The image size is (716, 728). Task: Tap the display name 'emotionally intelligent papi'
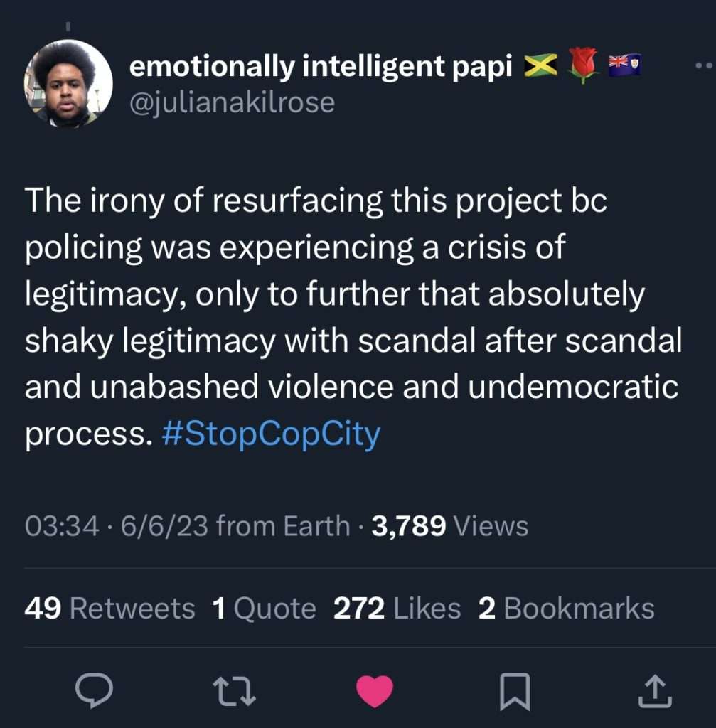tap(321, 66)
